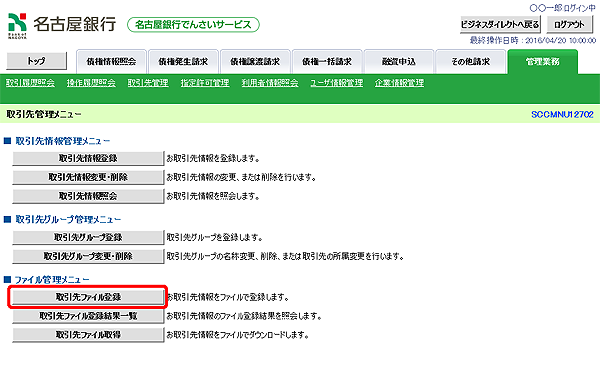This screenshot has height=365, width=600.
Task: Click description お取引先情報をファイルでダウンロードします。
Action: [237, 335]
